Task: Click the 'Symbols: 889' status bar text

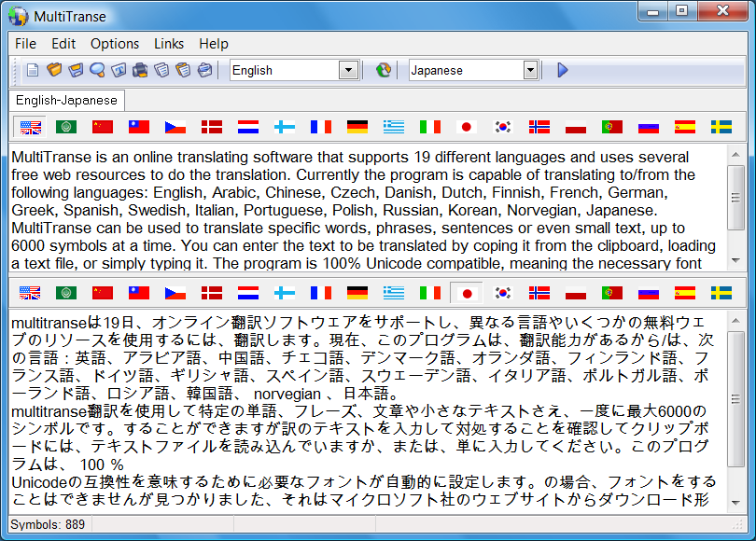Action: (48, 524)
